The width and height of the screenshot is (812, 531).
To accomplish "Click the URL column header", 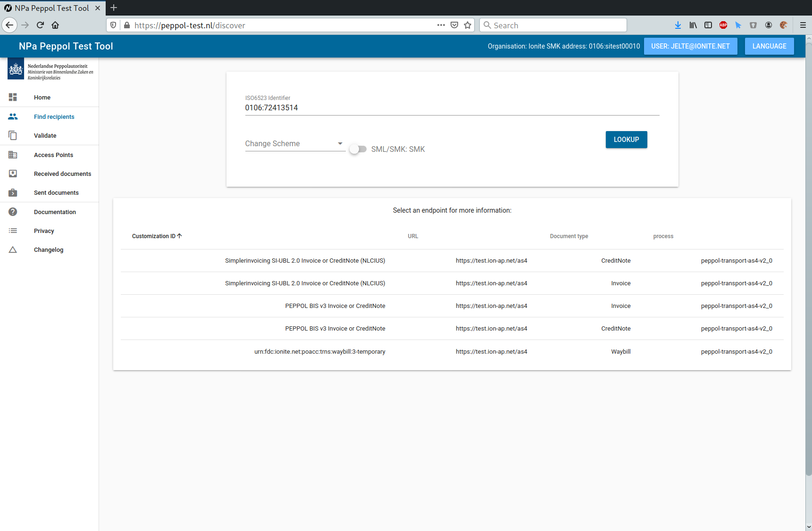I will [413, 236].
